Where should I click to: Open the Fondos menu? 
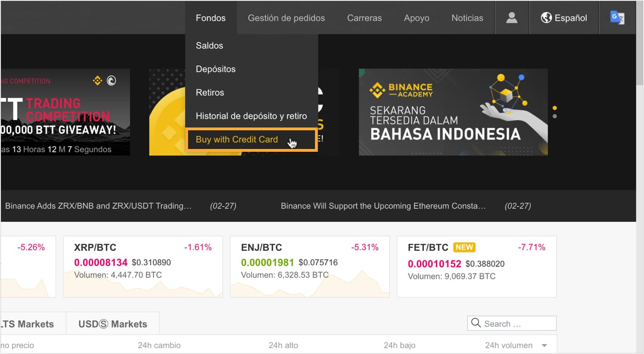coord(210,18)
